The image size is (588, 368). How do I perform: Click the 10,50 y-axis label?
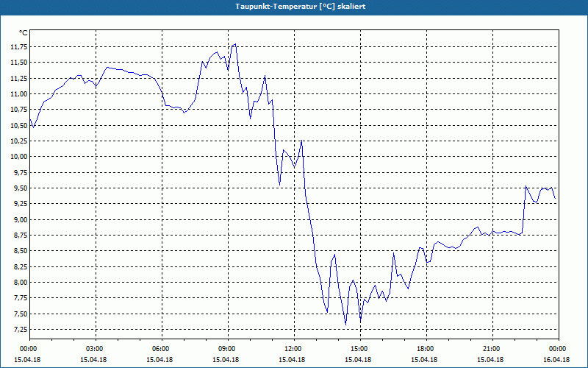[19, 125]
